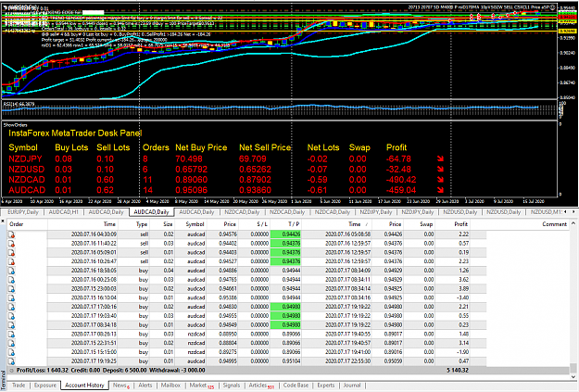
Task: Open the Articles tab
Action: click(261, 386)
